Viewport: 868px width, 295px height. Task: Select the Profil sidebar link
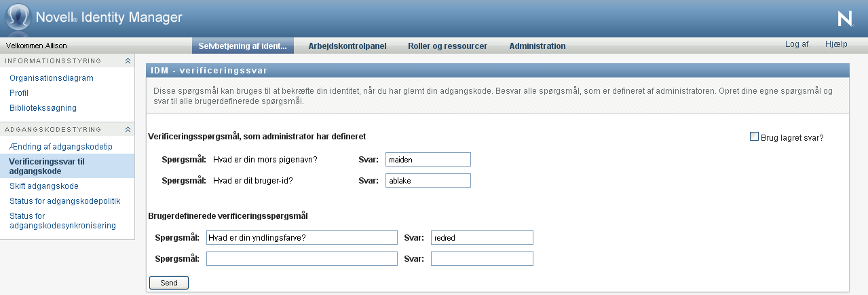(x=19, y=93)
